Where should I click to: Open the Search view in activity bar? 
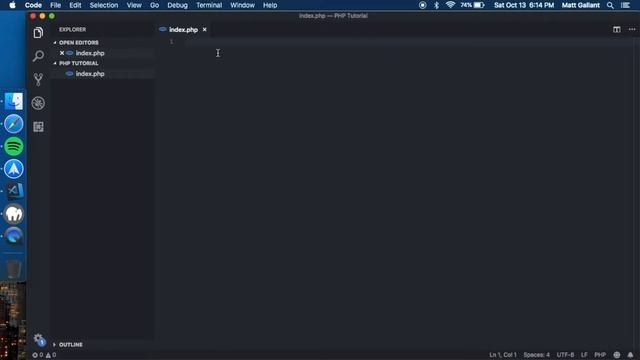coord(38,56)
